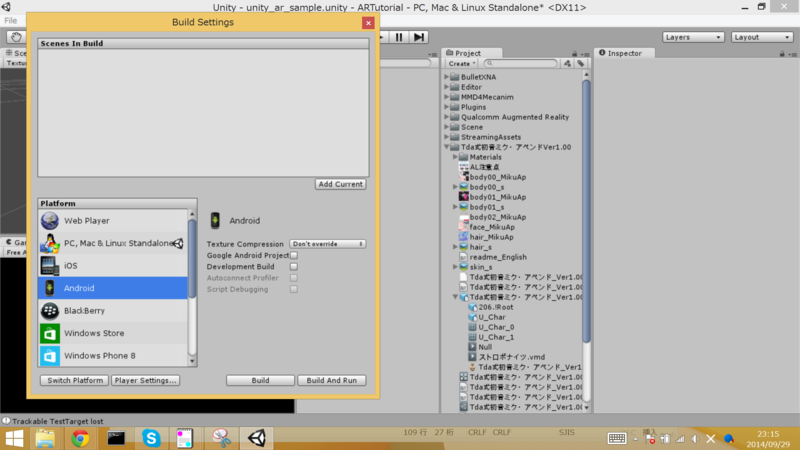Select Web Player platform icon
This screenshot has height=450, width=800.
(x=50, y=221)
